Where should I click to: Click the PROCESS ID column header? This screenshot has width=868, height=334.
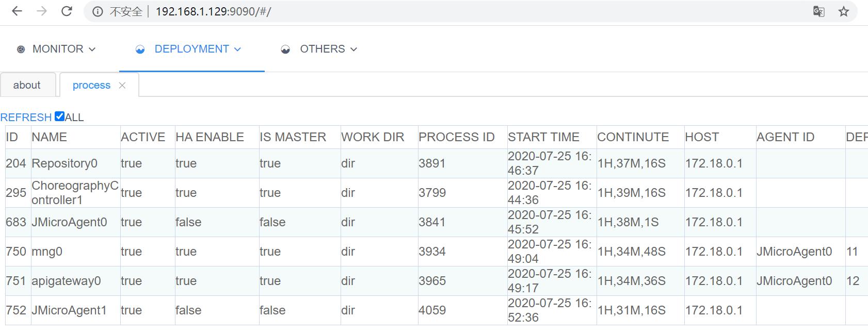point(456,137)
